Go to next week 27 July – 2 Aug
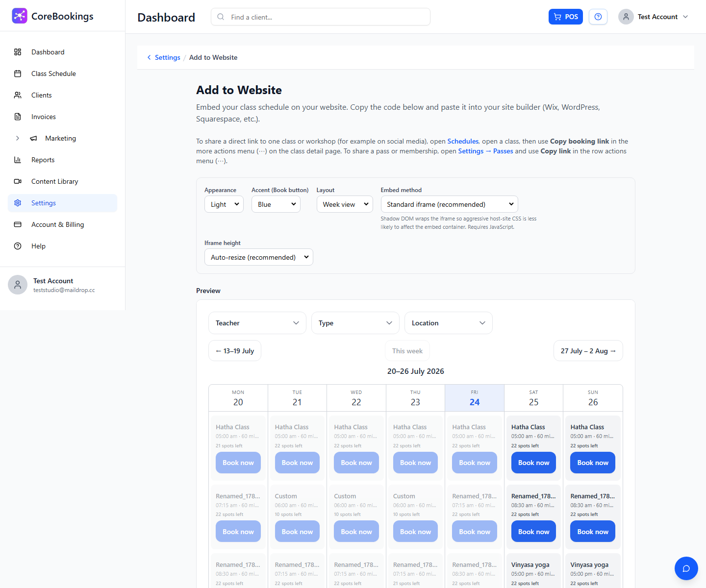 pyautogui.click(x=588, y=351)
